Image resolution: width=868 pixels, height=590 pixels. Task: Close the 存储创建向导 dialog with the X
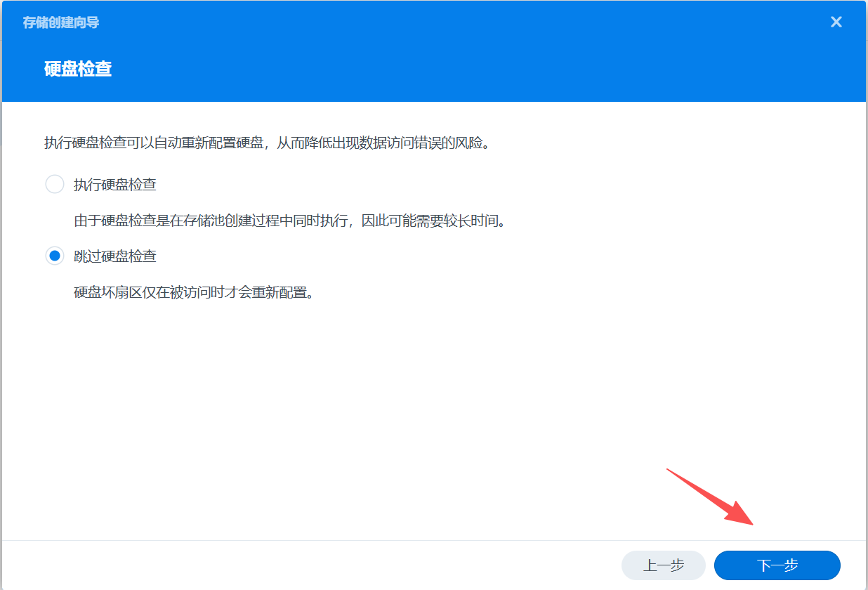click(836, 22)
